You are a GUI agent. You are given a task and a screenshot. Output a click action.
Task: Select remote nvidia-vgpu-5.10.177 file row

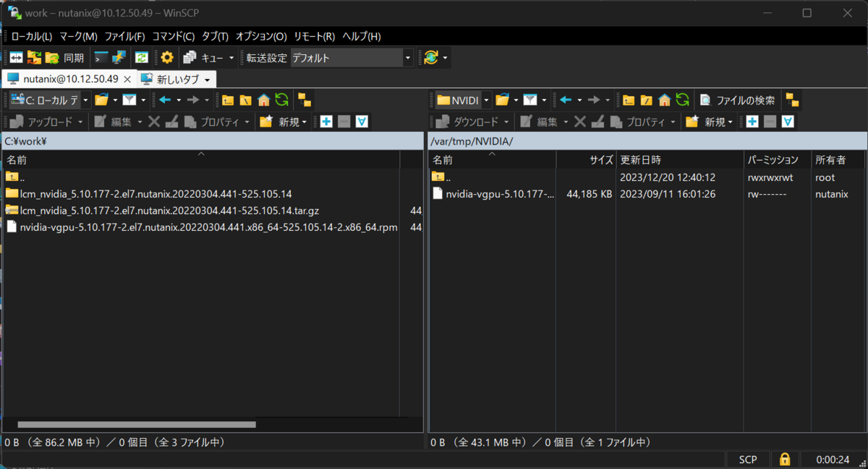click(646, 193)
